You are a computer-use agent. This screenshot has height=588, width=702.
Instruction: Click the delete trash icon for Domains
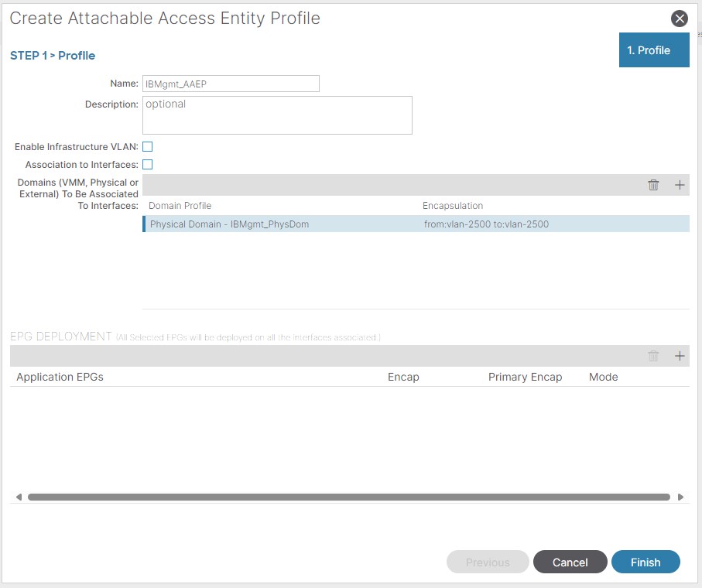(x=653, y=185)
